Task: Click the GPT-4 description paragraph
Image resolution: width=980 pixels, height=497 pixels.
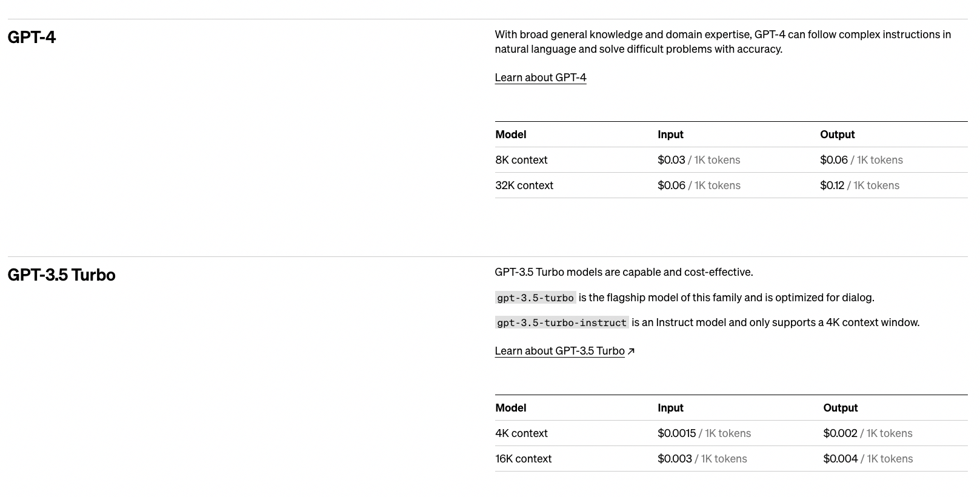Action: [722, 42]
